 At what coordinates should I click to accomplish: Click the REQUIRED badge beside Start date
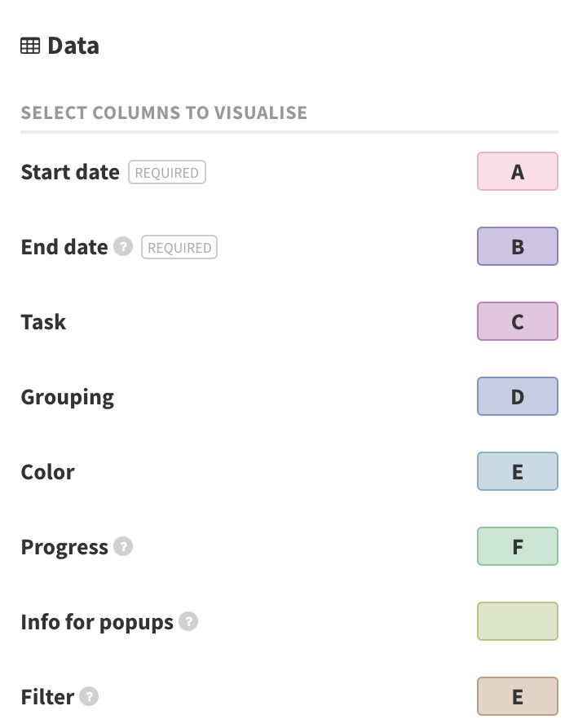click(x=167, y=172)
